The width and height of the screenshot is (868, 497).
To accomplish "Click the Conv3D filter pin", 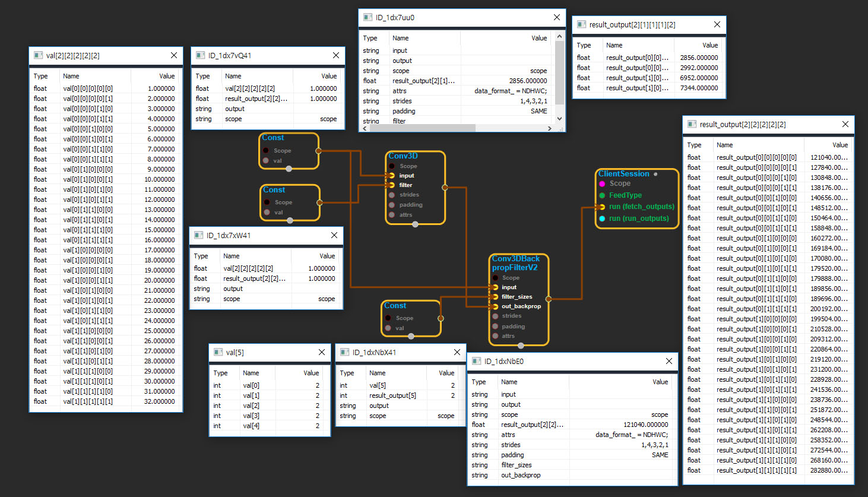I will [392, 185].
